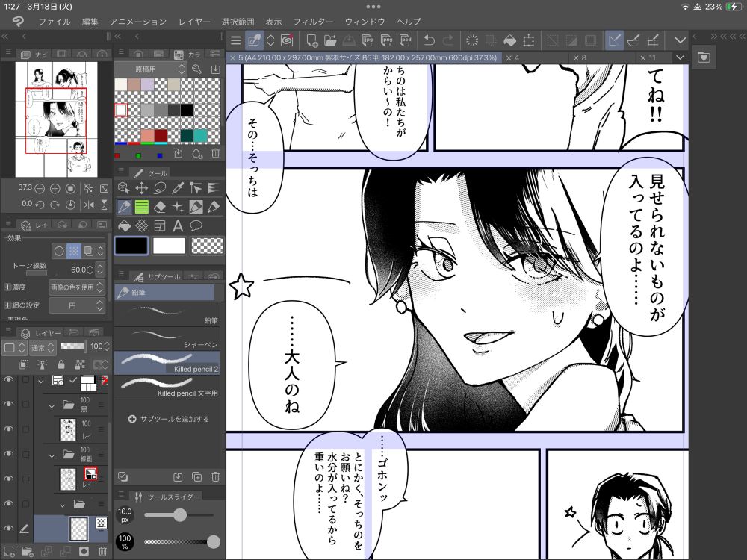Viewport: 747px width, 560px height.
Task: Click サブツールを追加する button
Action: click(169, 419)
